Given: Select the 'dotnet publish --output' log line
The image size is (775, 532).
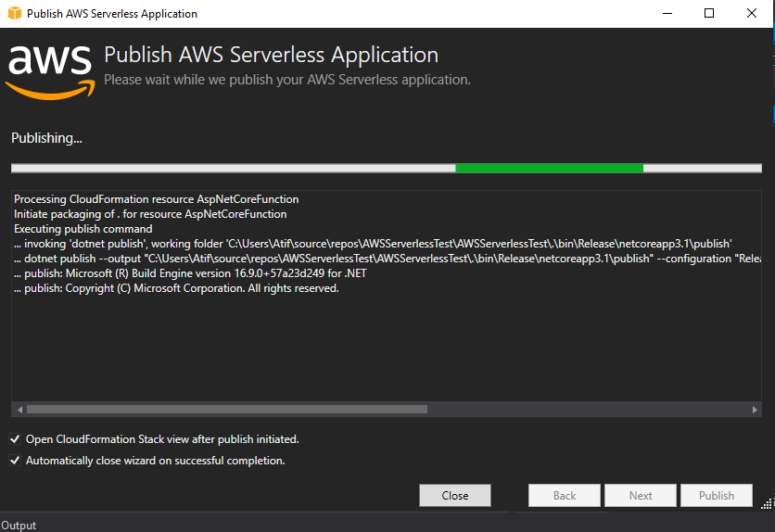Looking at the screenshot, I should (x=387, y=259).
